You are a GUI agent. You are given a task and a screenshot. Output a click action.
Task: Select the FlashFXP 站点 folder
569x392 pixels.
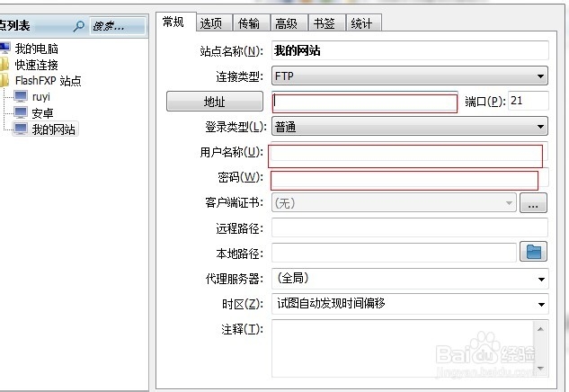pyautogui.click(x=49, y=81)
